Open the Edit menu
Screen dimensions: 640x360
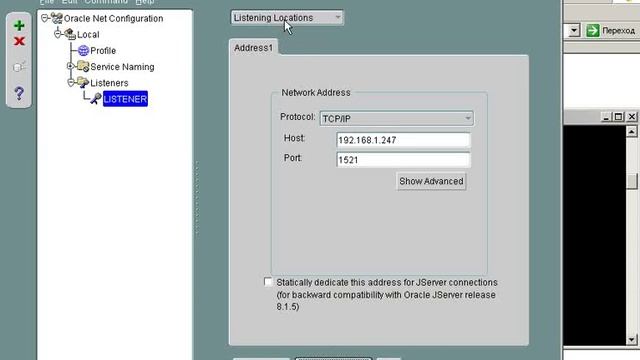[69, 2]
